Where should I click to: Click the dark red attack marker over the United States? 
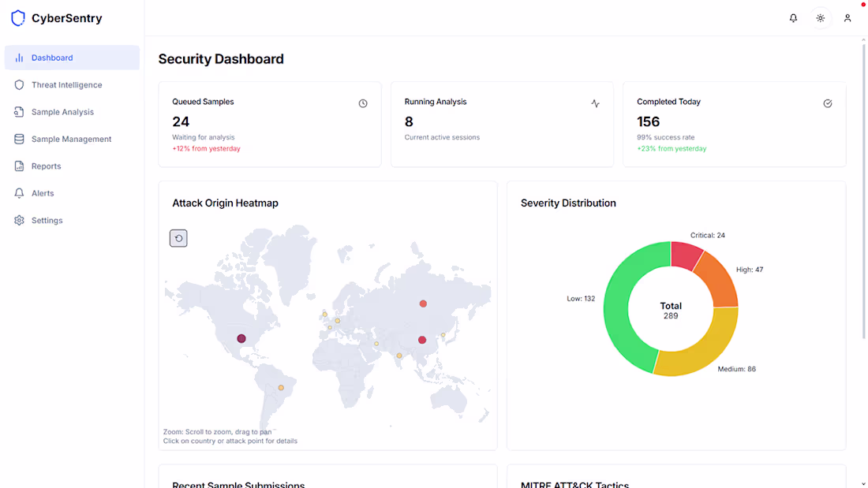point(241,338)
